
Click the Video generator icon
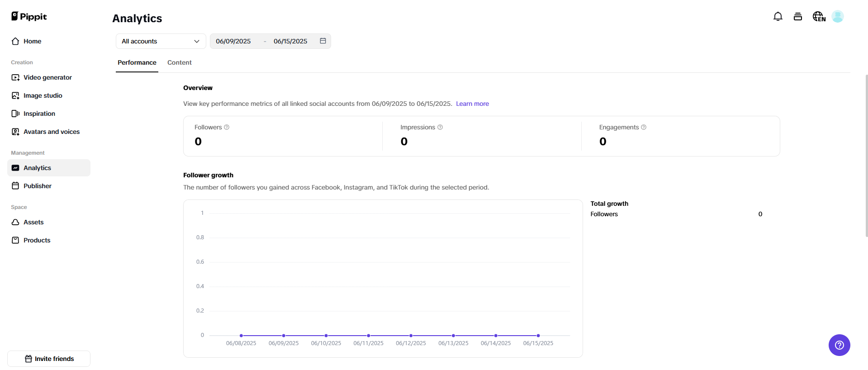[15, 77]
